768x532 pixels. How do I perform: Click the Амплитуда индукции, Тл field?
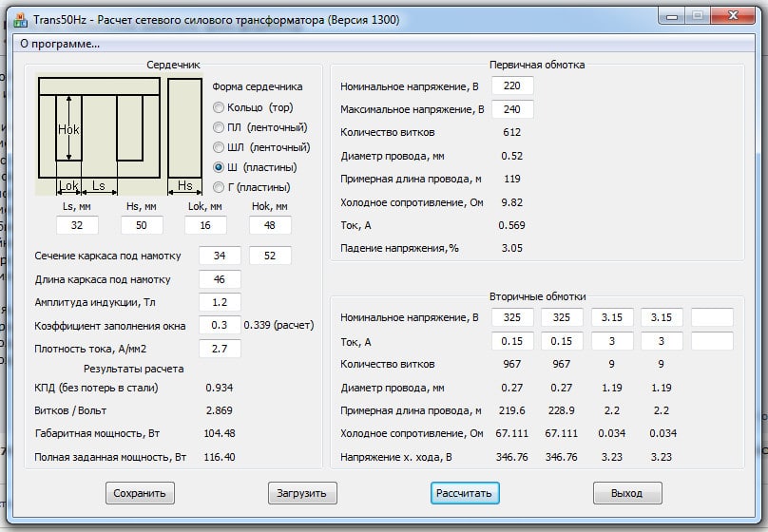click(x=220, y=302)
